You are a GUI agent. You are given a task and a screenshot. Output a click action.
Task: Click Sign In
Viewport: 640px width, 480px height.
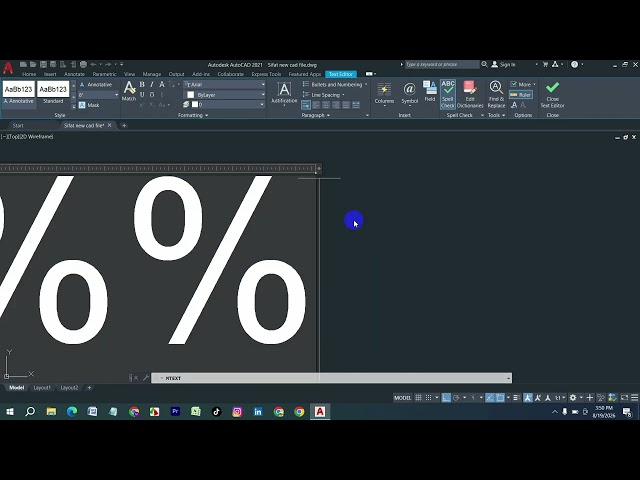pos(503,64)
